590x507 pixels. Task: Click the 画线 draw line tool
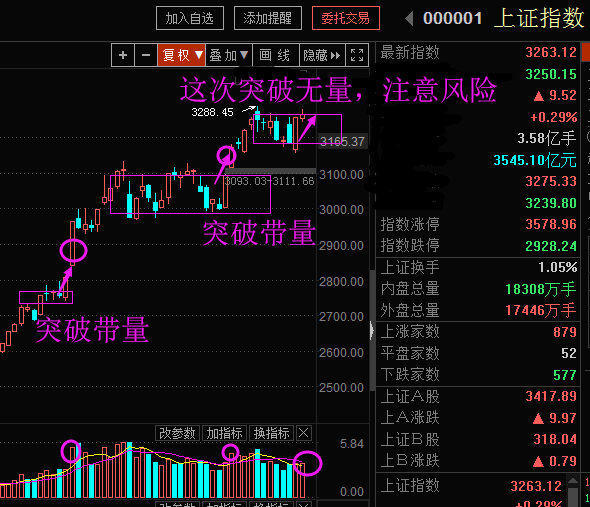point(276,55)
